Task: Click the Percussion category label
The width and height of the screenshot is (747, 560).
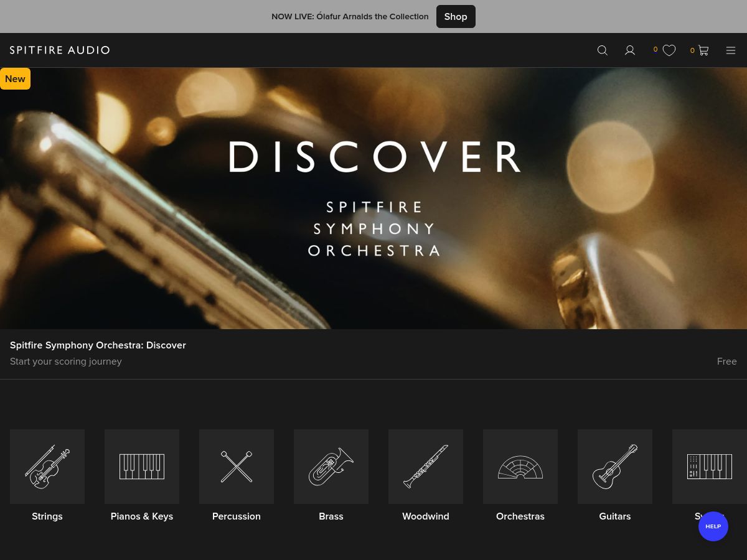Action: tap(237, 516)
